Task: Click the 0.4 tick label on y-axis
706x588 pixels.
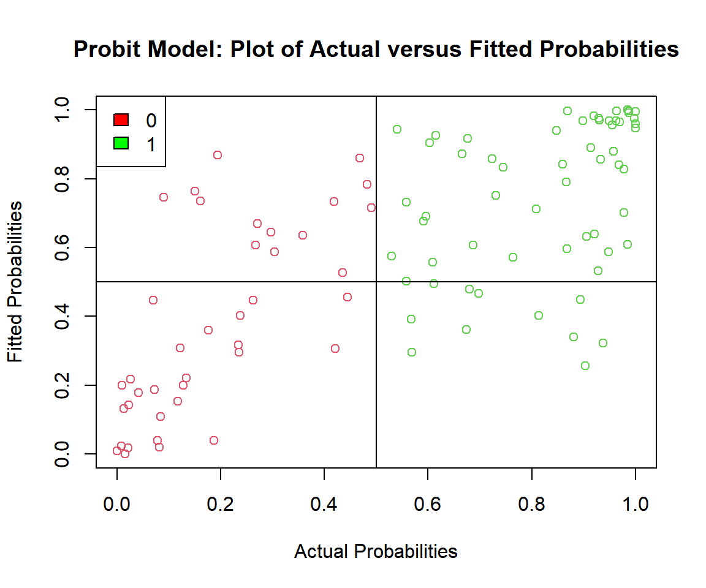Action: point(61,316)
